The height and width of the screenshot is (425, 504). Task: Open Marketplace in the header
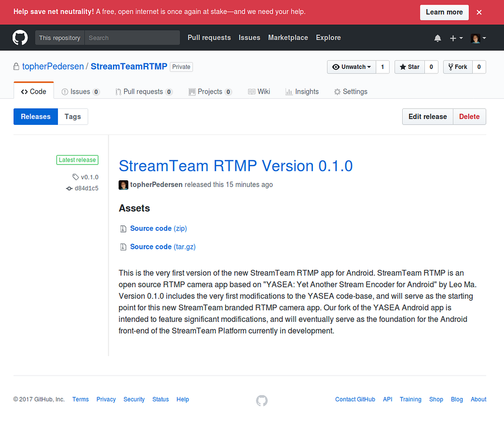point(288,38)
